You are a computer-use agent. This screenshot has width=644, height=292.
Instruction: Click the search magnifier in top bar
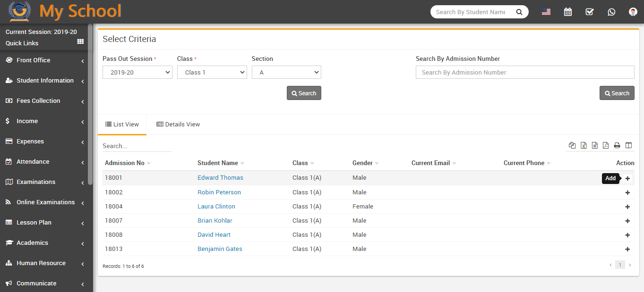click(519, 12)
